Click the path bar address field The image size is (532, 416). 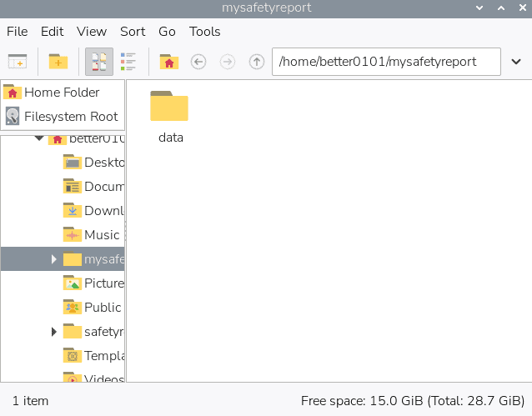pyautogui.click(x=385, y=62)
